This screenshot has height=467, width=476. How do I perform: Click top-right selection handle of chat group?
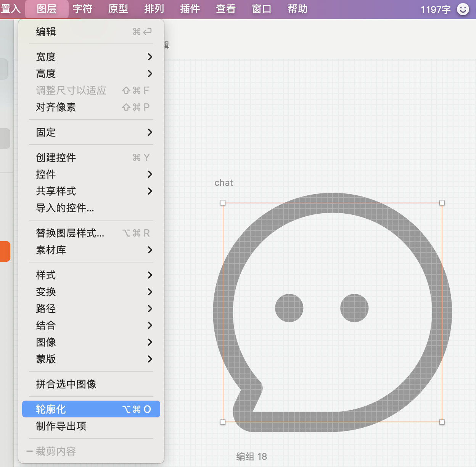pos(442,203)
